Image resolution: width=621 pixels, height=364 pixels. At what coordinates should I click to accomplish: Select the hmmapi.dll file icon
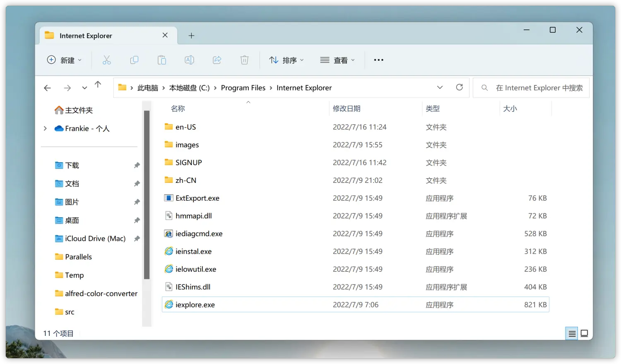click(x=168, y=216)
